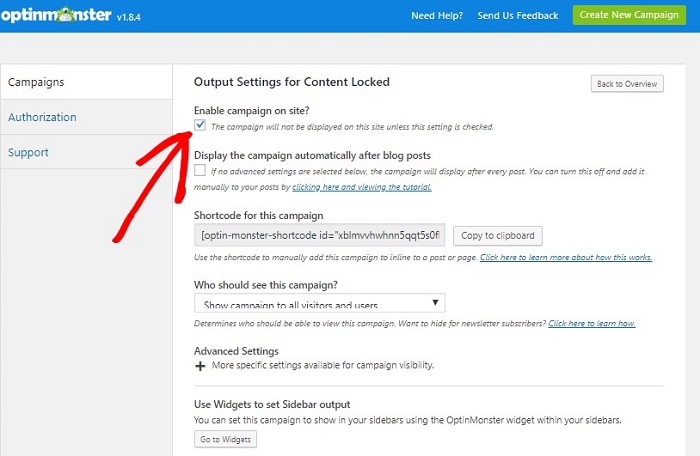Viewport: 700px width, 456px height.
Task: Follow the clicking here and viewing the tutorial link
Action: [362, 187]
